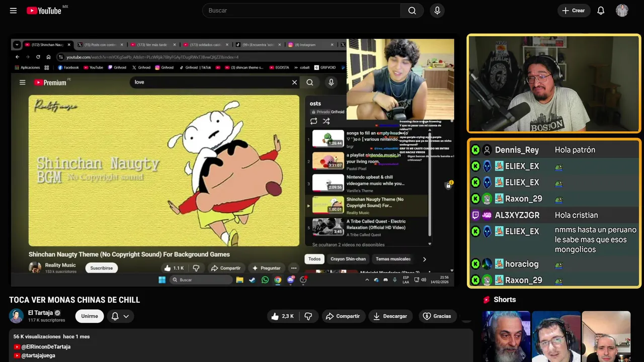Image resolution: width=644 pixels, height=362 pixels.
Task: Open El Tartaja channel avatar
Action: pyautogui.click(x=17, y=316)
